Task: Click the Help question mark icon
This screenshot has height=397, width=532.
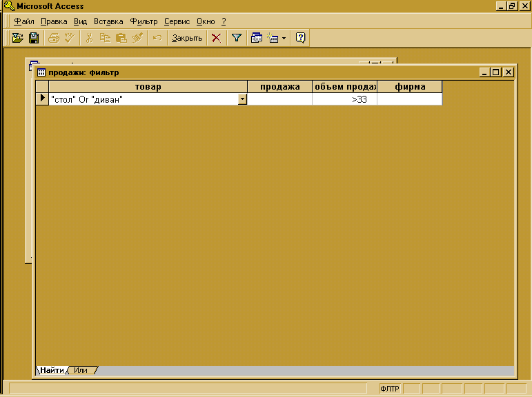Action: coord(301,38)
